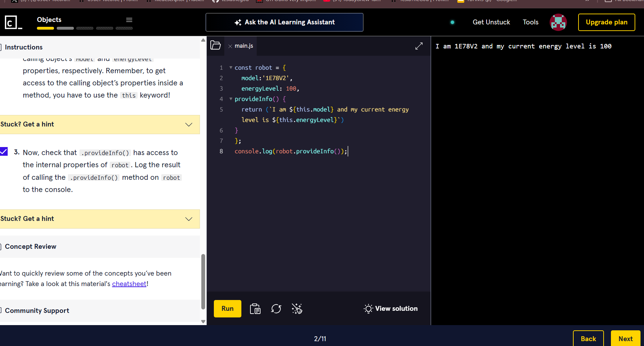Reset the workspace with refresh icon

coord(276,309)
